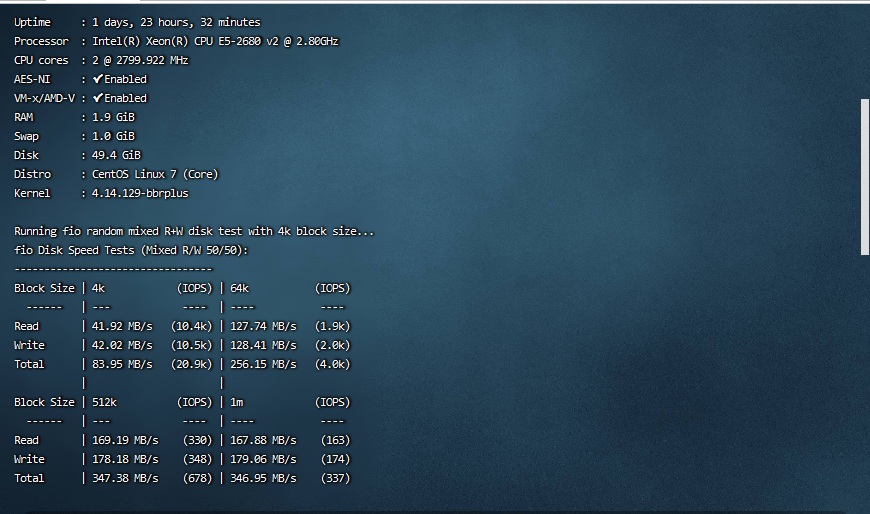Click the 64k Total speed 256.15 MB/s
Viewport: 870px width, 514px height.
263,364
